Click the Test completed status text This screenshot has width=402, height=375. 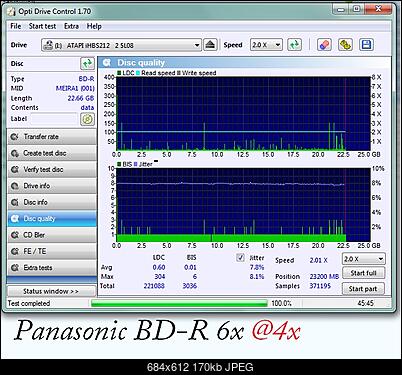[29, 303]
